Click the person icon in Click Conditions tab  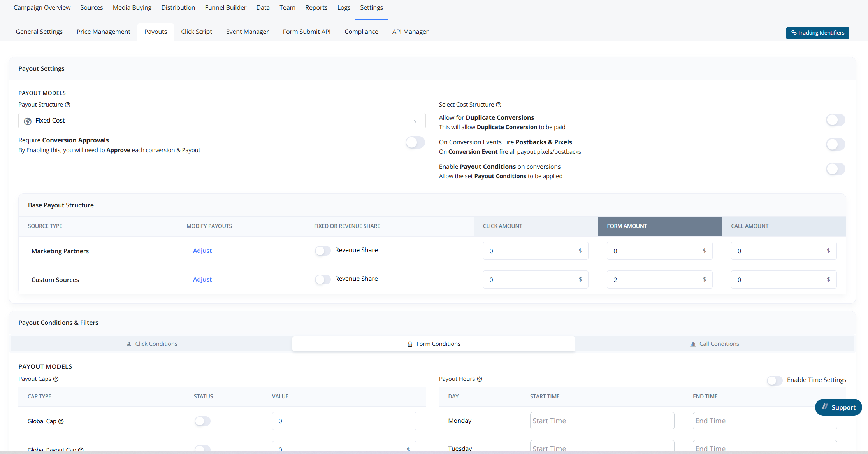click(129, 344)
